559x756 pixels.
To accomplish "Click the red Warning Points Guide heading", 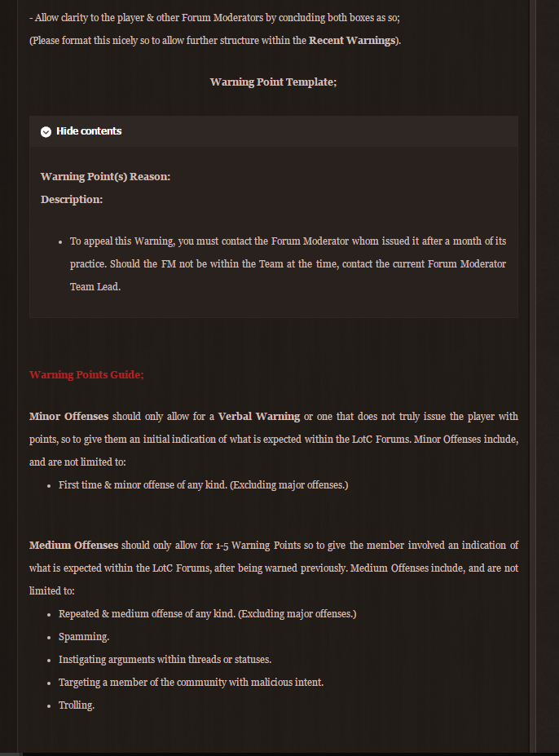I will pyautogui.click(x=86, y=374).
